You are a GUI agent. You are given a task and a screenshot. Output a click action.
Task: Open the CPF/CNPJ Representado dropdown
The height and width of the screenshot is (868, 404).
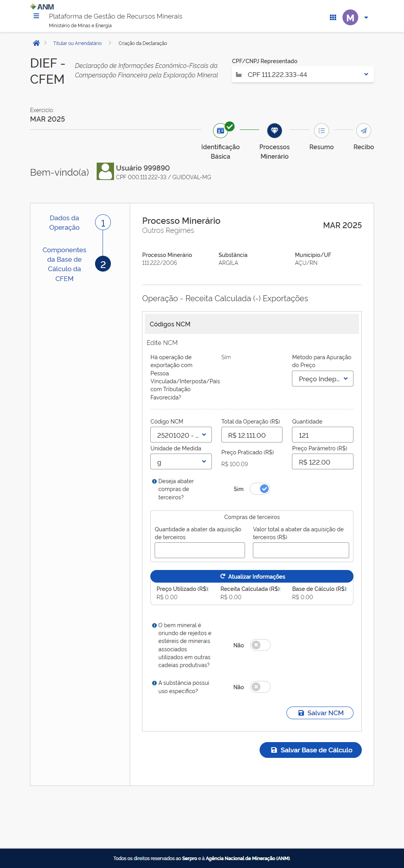[x=303, y=75]
